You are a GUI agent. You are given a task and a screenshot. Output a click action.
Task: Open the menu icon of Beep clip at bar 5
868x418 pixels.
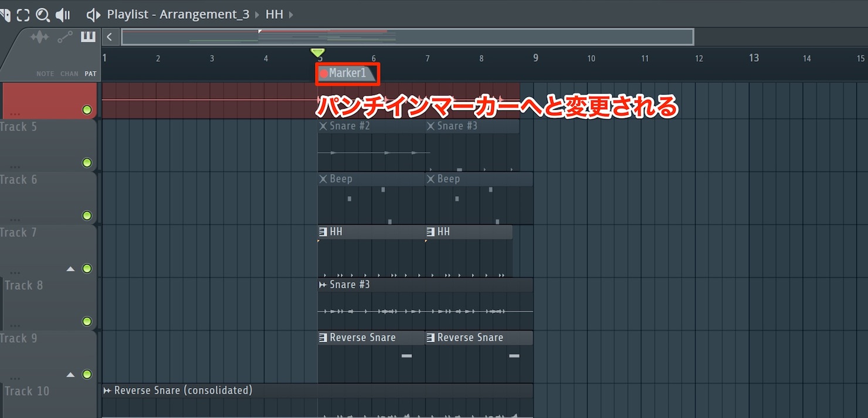(x=323, y=179)
